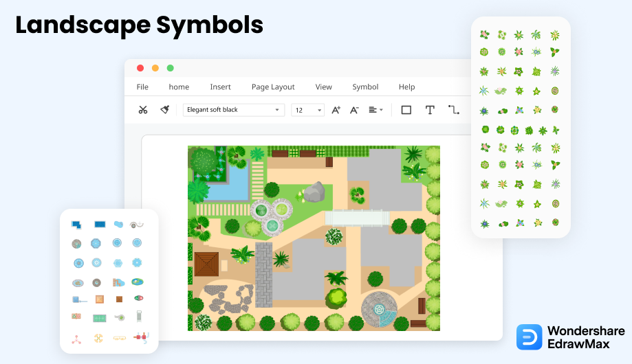The width and height of the screenshot is (632, 364).
Task: Open the View menu
Action: click(x=324, y=87)
